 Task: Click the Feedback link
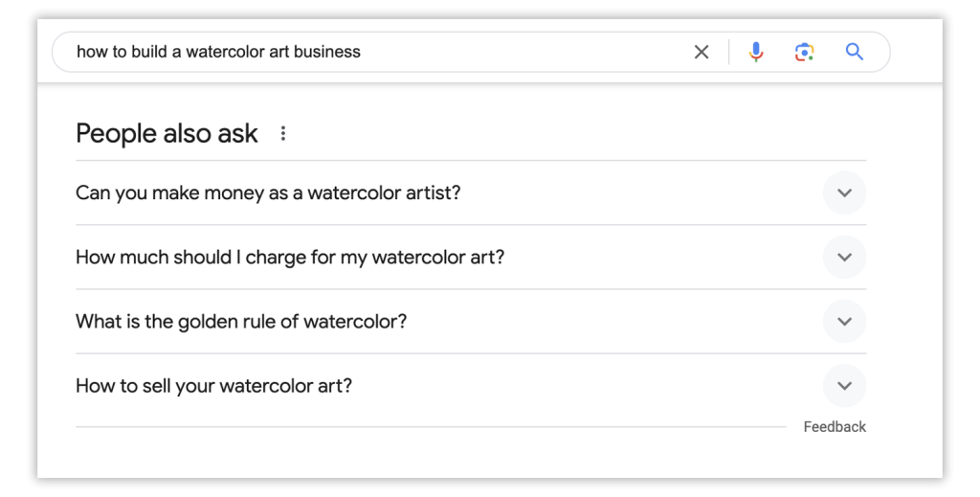point(835,427)
